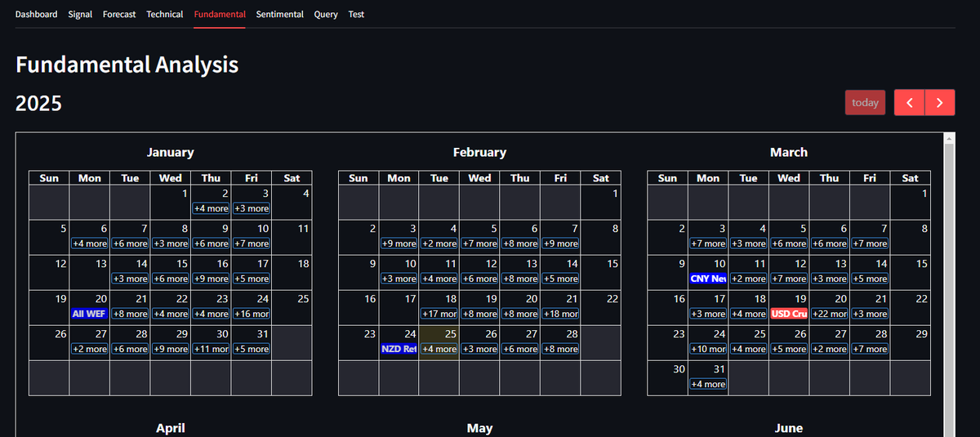Click the 2025 year title
This screenshot has height=437, width=980.
[x=38, y=104]
